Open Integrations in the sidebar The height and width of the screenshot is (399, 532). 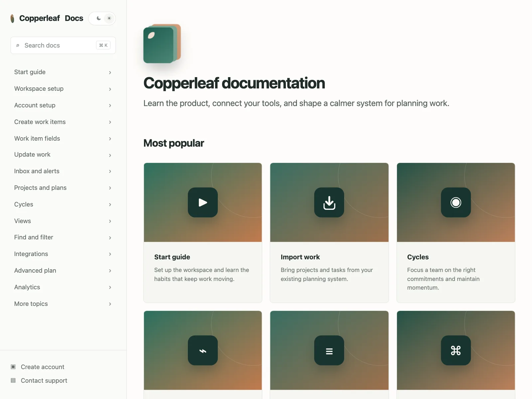pyautogui.click(x=63, y=254)
